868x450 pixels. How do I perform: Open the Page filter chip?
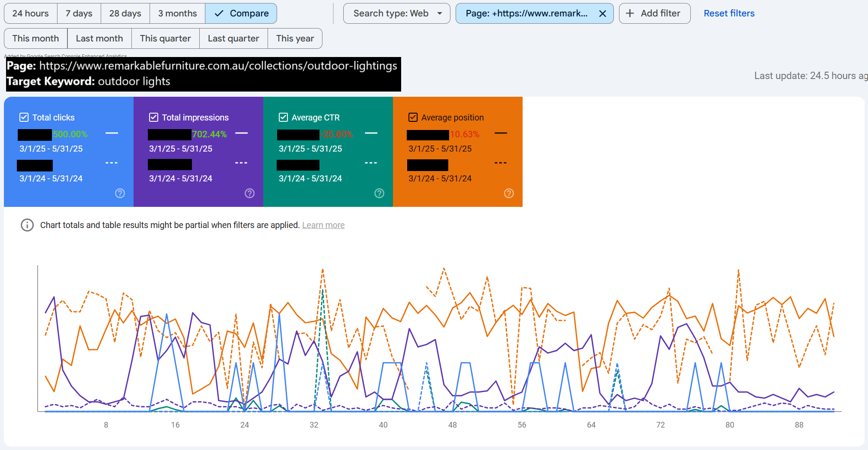tap(526, 13)
